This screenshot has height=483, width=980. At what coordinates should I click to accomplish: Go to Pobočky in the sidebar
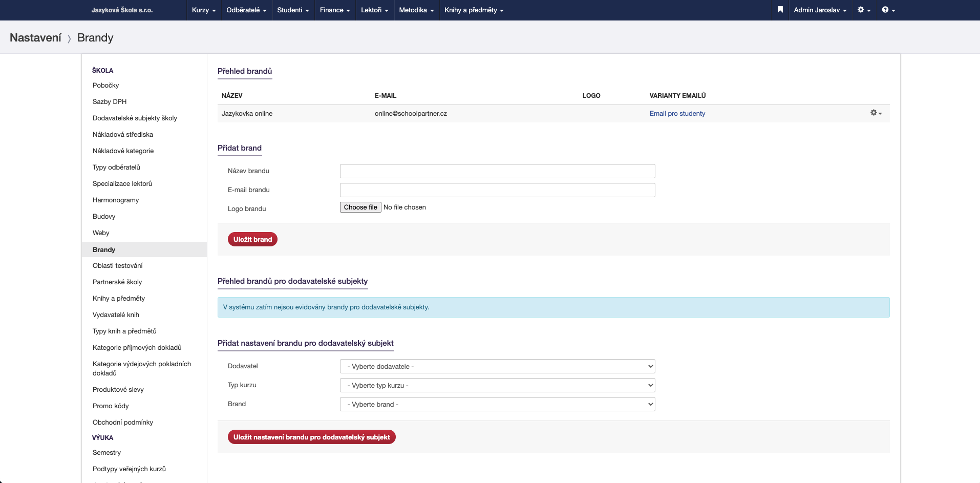tap(105, 86)
